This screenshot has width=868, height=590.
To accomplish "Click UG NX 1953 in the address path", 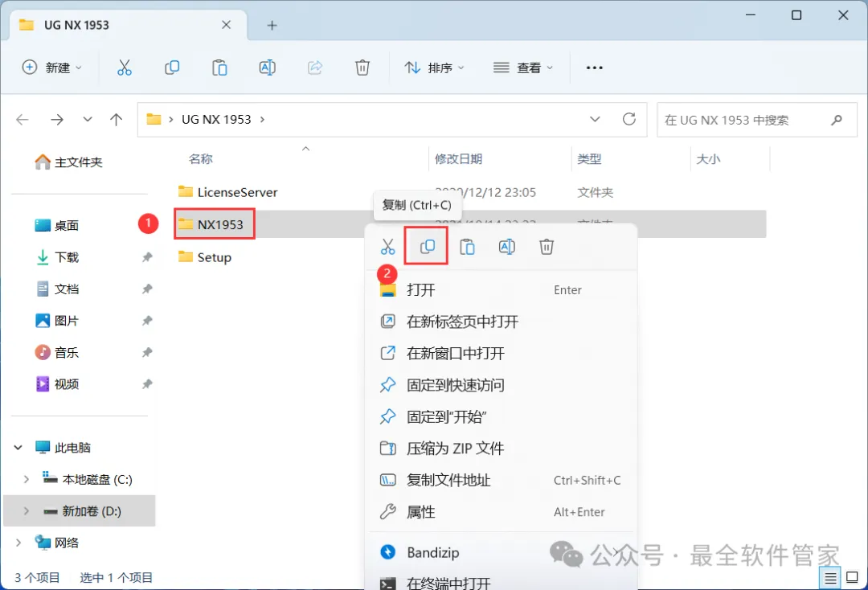I will pos(216,120).
